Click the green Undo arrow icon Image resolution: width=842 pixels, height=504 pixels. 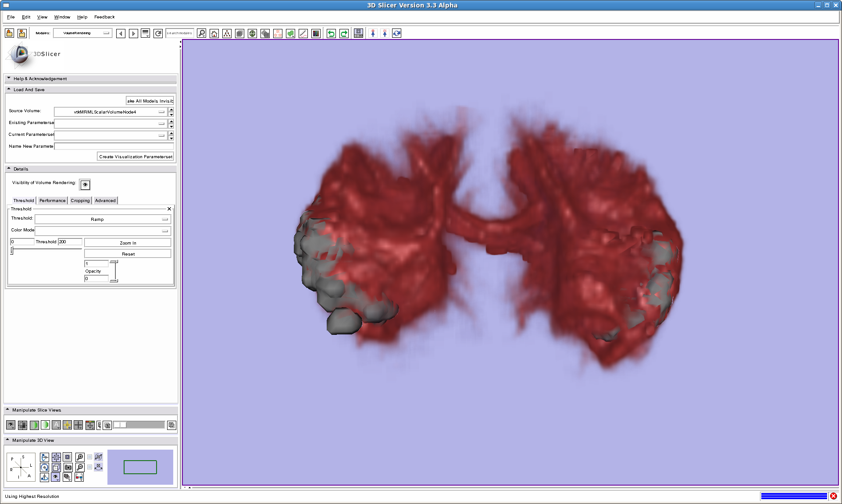[x=331, y=33]
